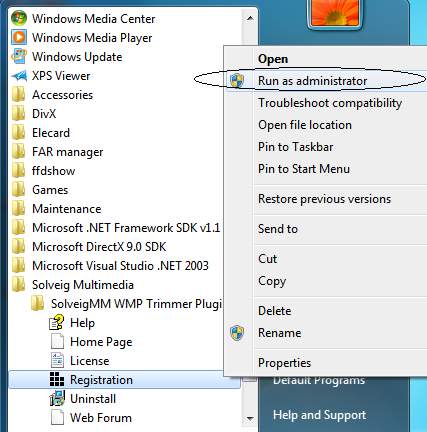Choose Run as administrator

coord(312,81)
